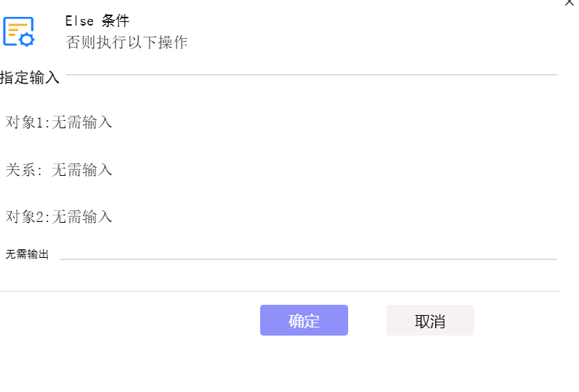The width and height of the screenshot is (579, 392).
Task: Click the blue gear on the icon
Action: coord(26,39)
